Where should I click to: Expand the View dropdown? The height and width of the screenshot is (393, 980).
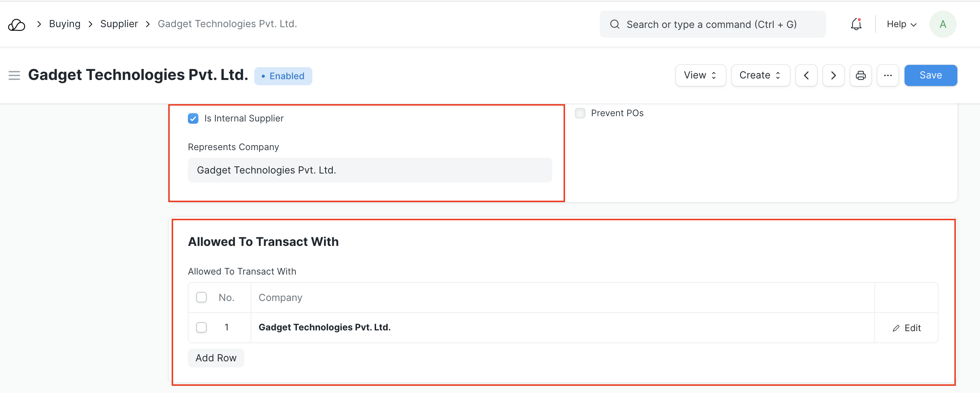point(700,75)
